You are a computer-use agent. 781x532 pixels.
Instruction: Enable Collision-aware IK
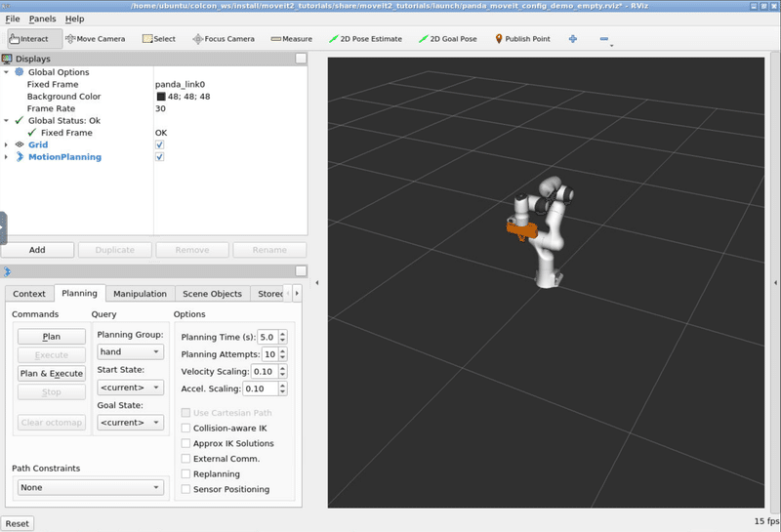point(185,428)
